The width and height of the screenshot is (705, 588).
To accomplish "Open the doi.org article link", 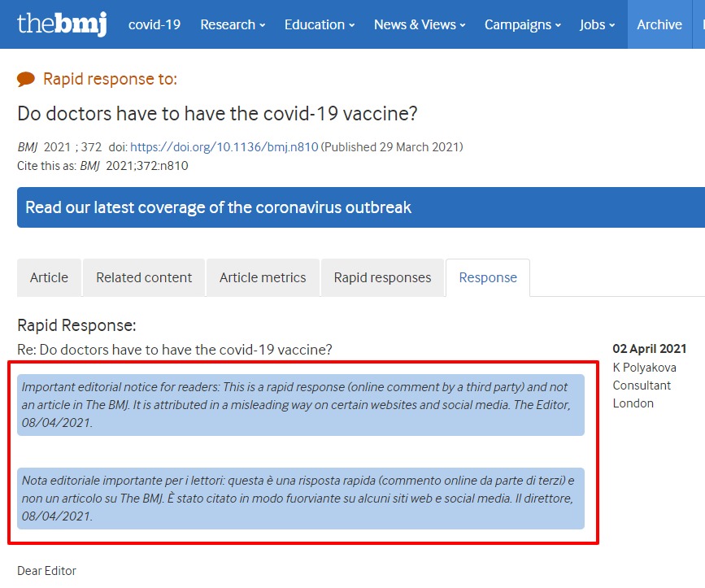I will coord(224,147).
